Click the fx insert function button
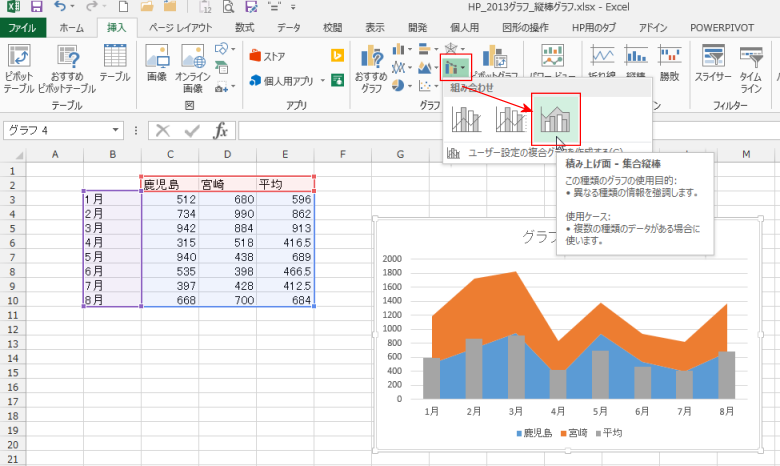This screenshot has height=466, width=780. point(221,131)
